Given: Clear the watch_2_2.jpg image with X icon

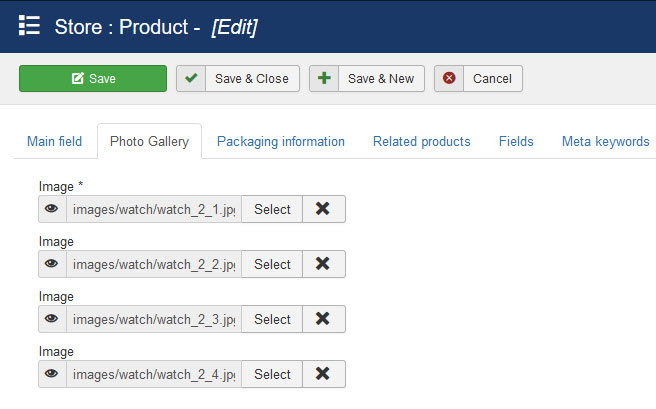Looking at the screenshot, I should tap(323, 264).
